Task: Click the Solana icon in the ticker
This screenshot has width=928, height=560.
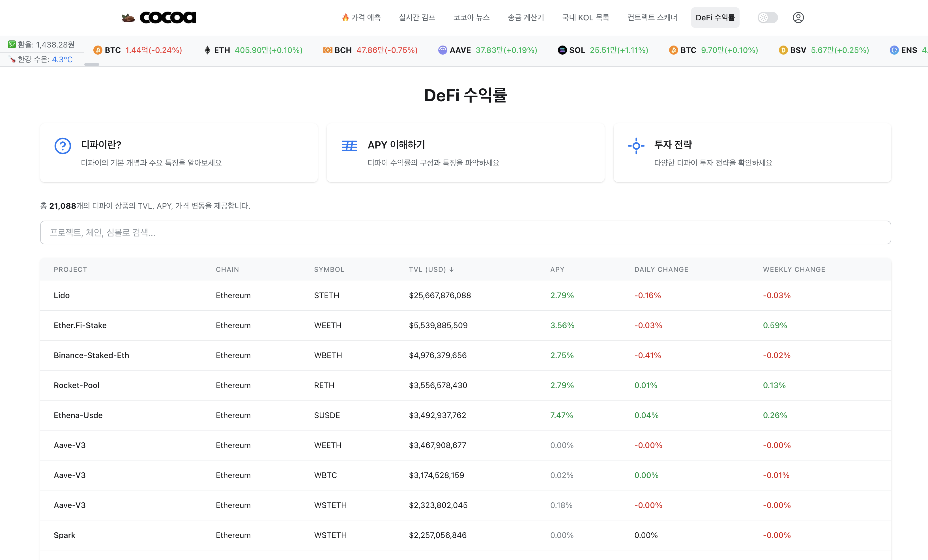Action: tap(562, 50)
